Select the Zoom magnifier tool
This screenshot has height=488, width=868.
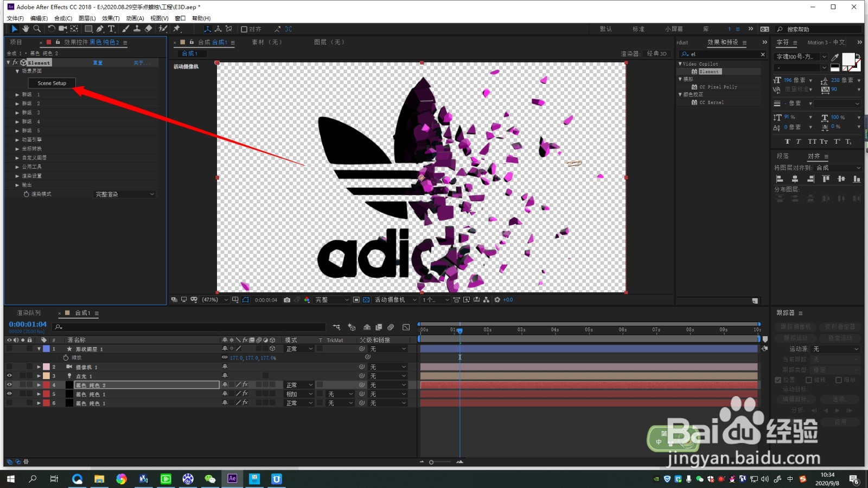click(37, 29)
